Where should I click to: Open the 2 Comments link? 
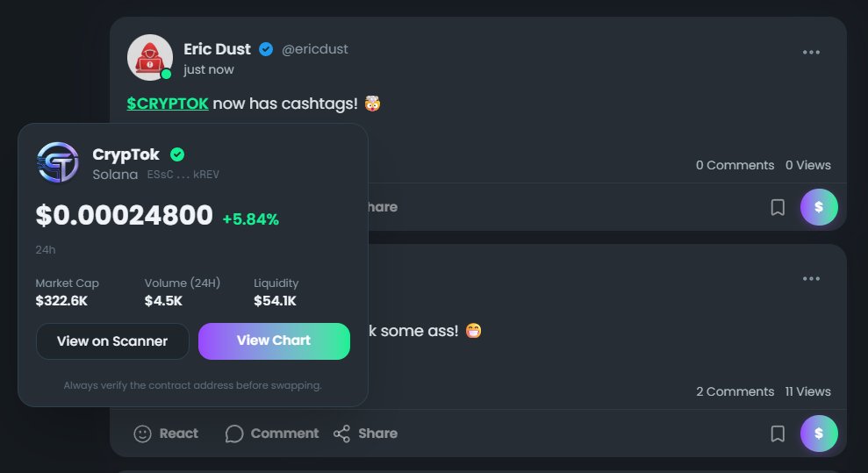pyautogui.click(x=735, y=391)
